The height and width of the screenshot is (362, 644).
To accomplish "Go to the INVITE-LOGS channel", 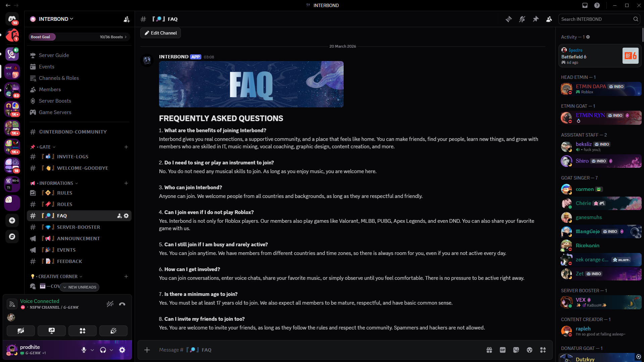I will (x=79, y=157).
